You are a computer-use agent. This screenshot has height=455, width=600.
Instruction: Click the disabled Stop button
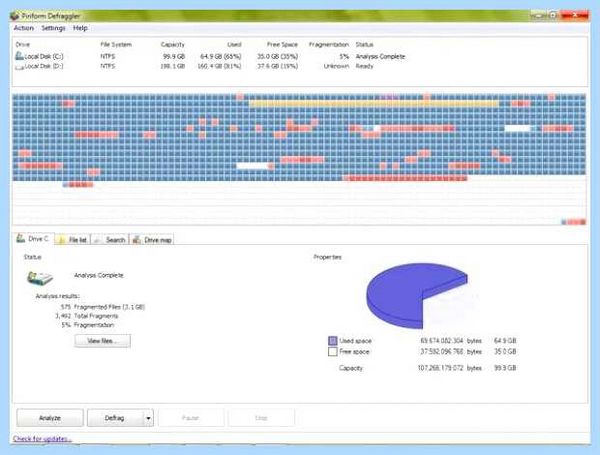261,418
